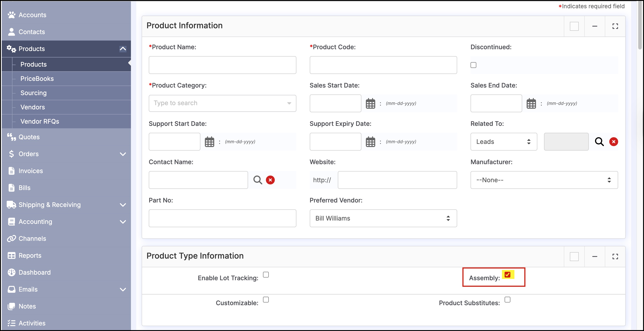Open calendar picker for Support Expiry Date
This screenshot has height=331, width=644.
pos(370,142)
